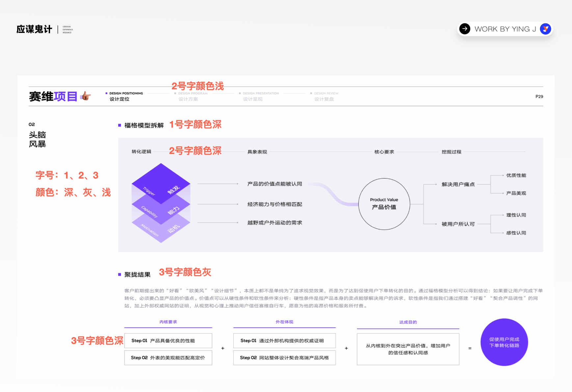Collapse the 挖掘过程 column tree

click(x=452, y=152)
